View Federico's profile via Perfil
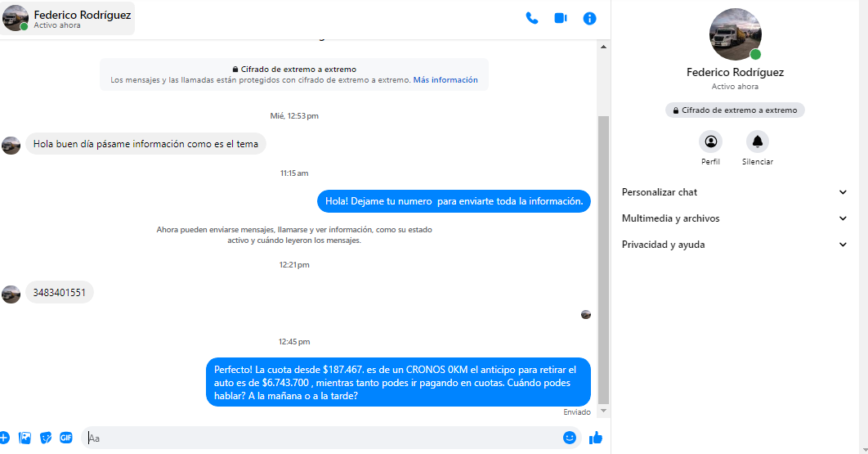The height and width of the screenshot is (454, 868). point(710,142)
